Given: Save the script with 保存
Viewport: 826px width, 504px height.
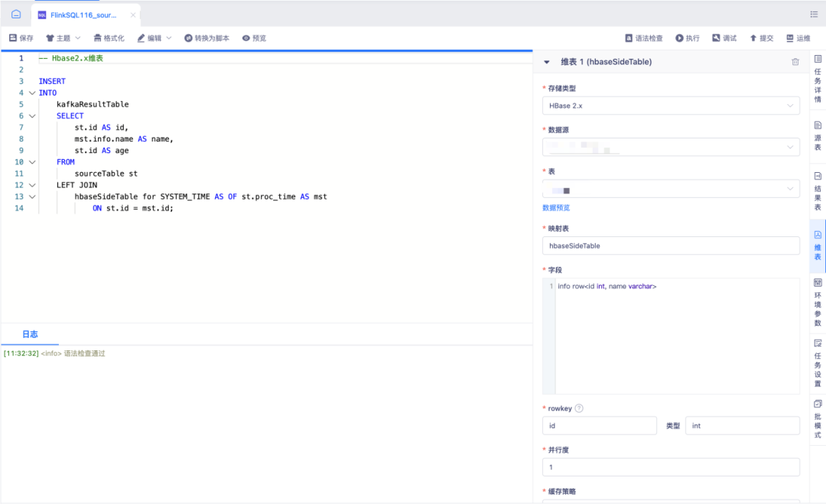Looking at the screenshot, I should (x=21, y=38).
